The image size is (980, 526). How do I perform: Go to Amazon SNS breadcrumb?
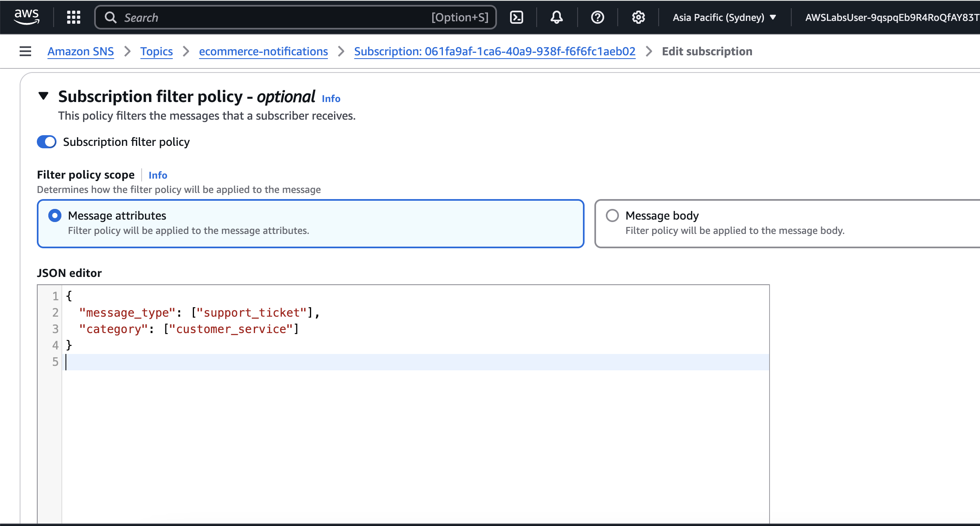pos(81,51)
